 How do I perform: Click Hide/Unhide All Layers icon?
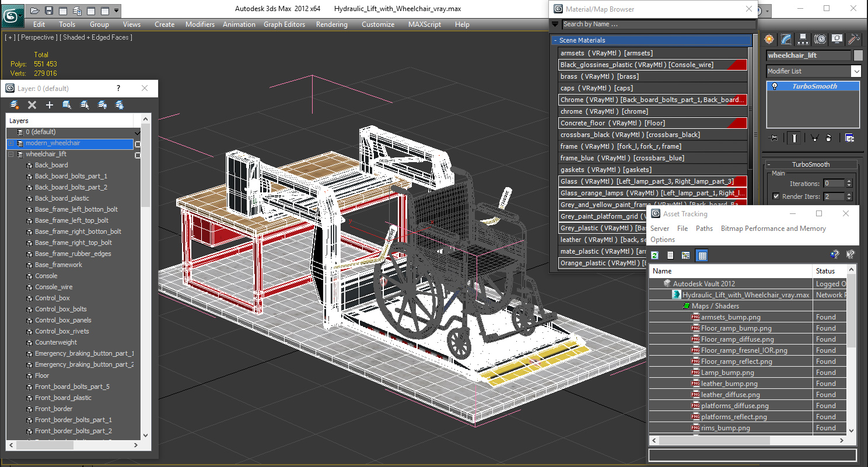[x=102, y=105]
